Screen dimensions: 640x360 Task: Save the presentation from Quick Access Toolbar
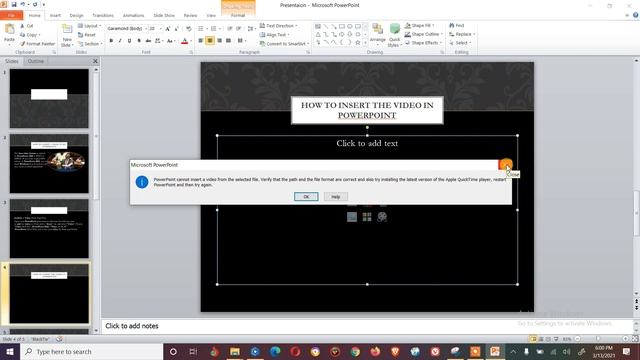(14, 4)
